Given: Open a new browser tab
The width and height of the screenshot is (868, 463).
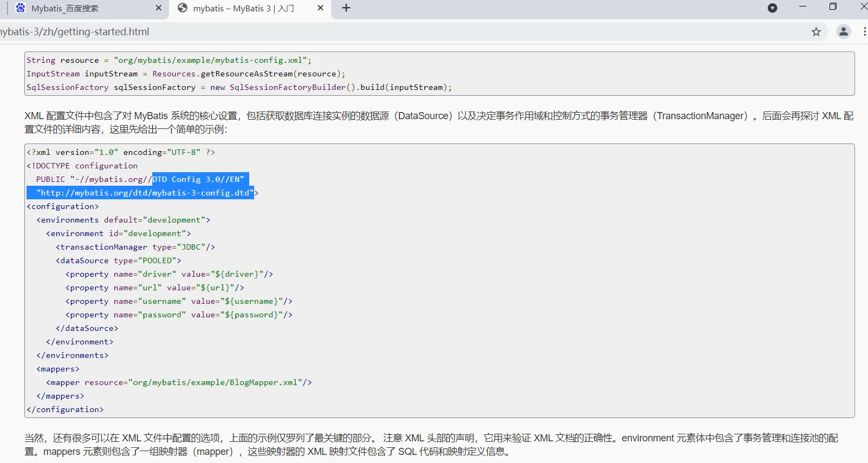Looking at the screenshot, I should 346,8.
